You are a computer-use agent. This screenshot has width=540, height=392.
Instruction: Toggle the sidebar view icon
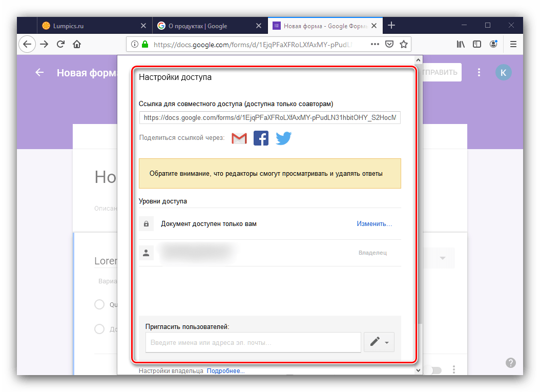pos(477,44)
